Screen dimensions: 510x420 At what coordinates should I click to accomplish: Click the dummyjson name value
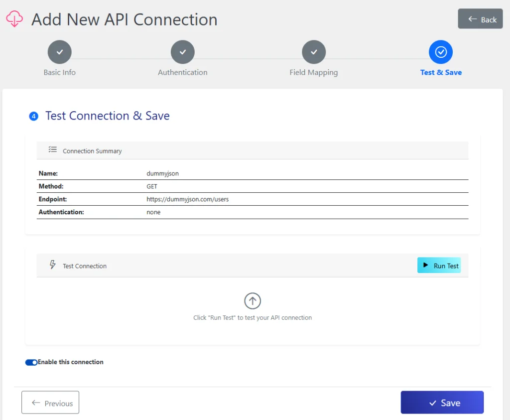(x=163, y=173)
